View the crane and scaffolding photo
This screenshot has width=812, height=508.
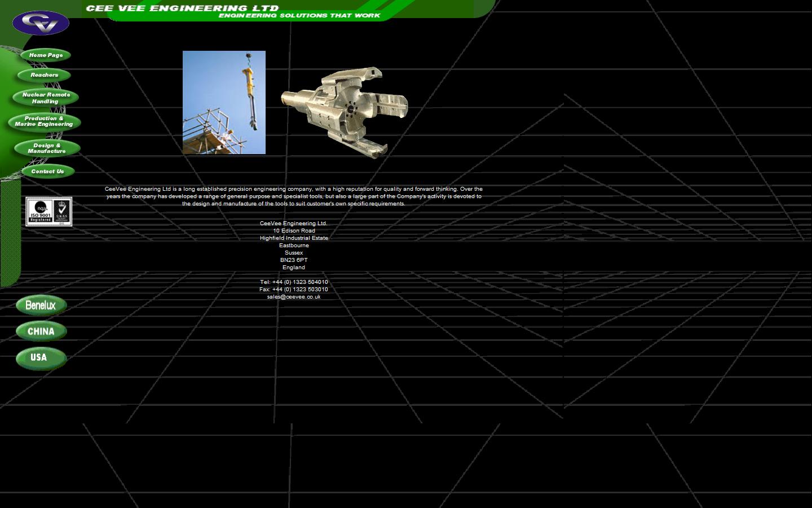pos(224,102)
